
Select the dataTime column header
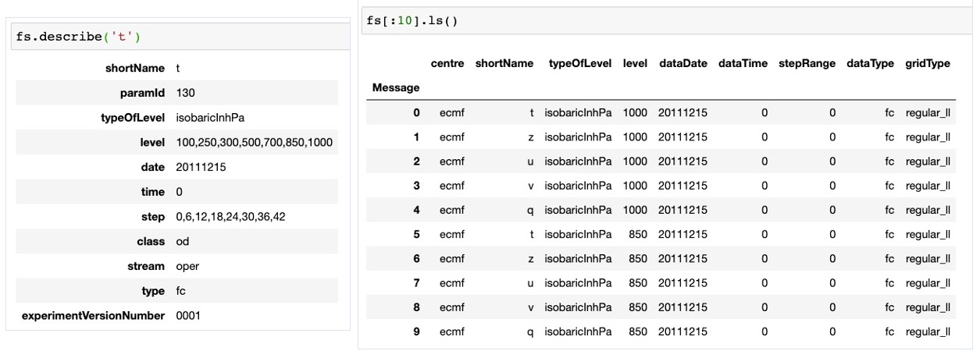coord(743,63)
